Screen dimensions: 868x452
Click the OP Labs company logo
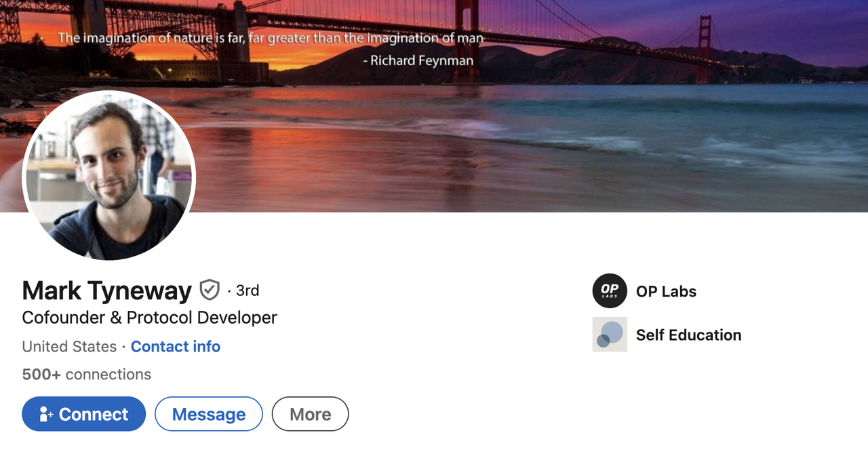(610, 291)
